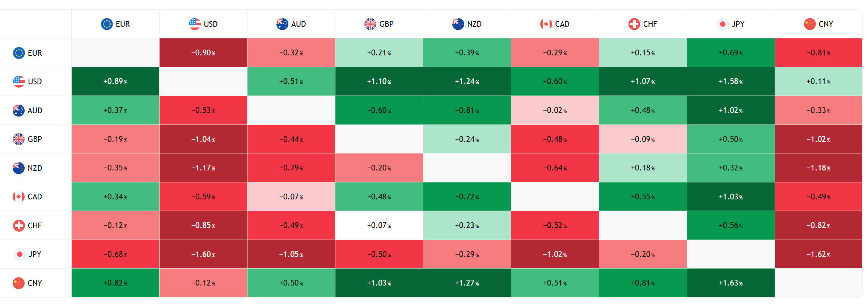Viewport: 868px width, 304px height.
Task: Click the −0.90% EUR versus USD cell
Action: pyautogui.click(x=203, y=53)
